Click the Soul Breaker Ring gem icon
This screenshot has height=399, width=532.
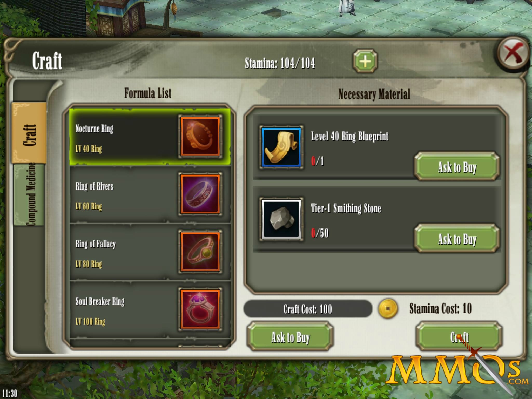[200, 309]
